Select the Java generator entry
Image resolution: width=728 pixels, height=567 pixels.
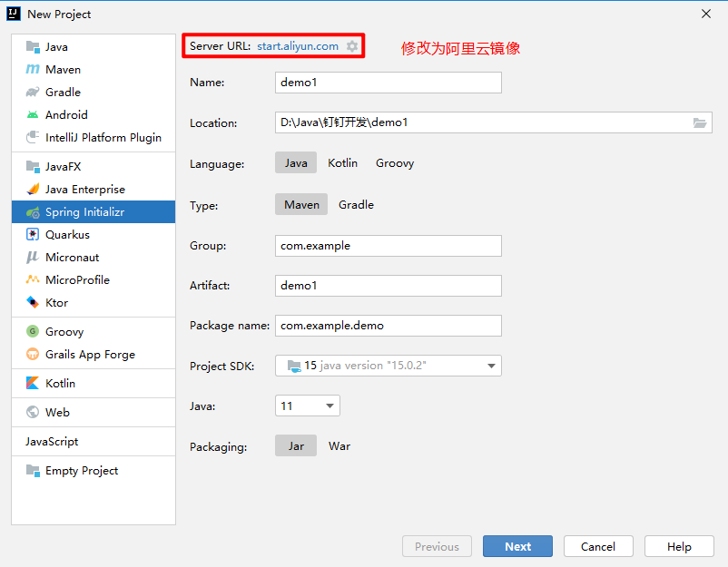[93, 47]
